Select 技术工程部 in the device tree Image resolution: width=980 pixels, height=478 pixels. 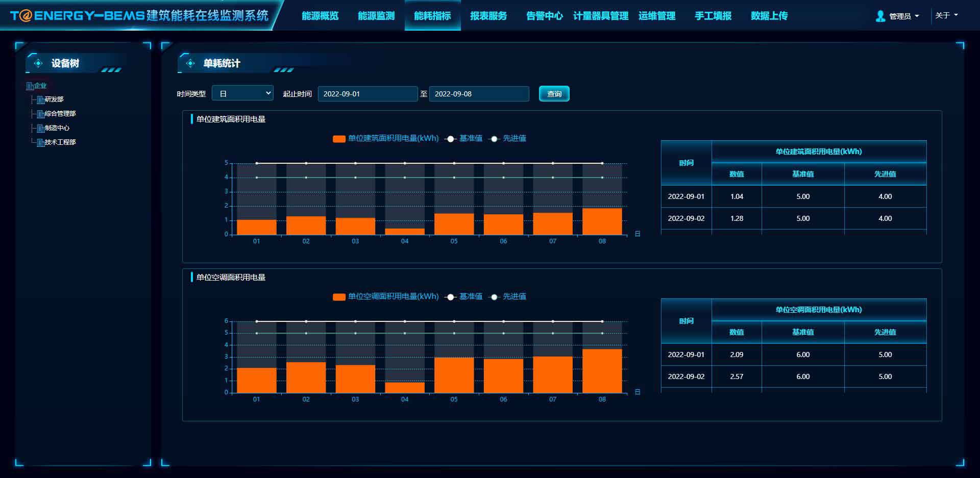(60, 142)
